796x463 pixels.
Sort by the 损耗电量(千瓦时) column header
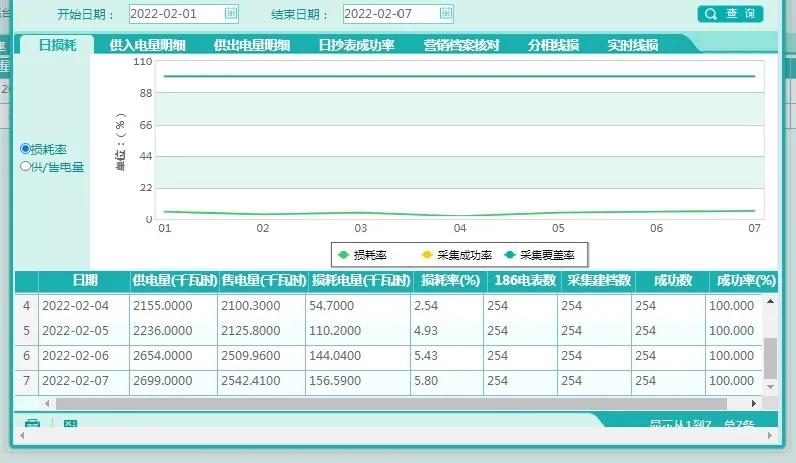tap(360, 281)
